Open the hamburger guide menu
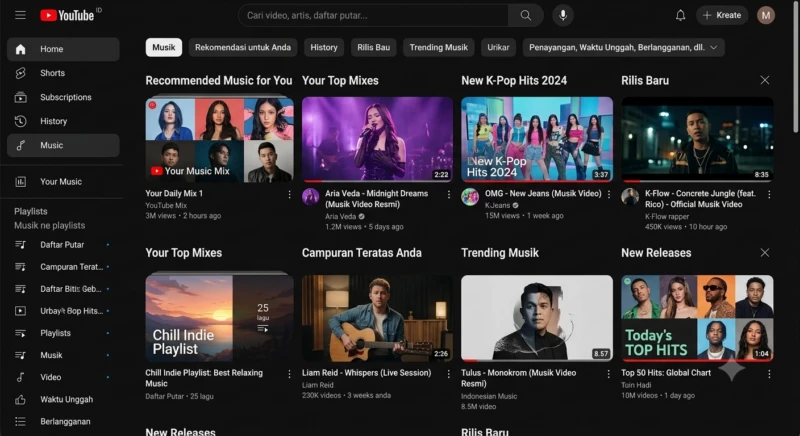800x436 pixels. 20,15
